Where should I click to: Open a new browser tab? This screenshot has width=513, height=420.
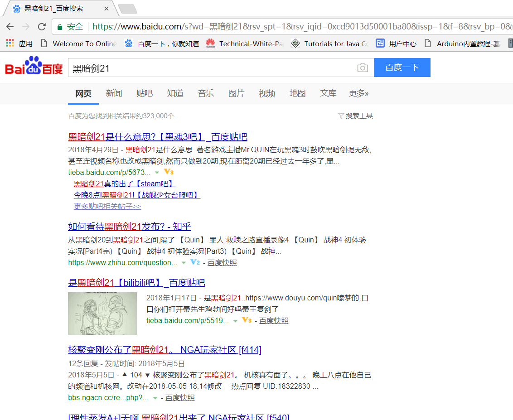128,9
